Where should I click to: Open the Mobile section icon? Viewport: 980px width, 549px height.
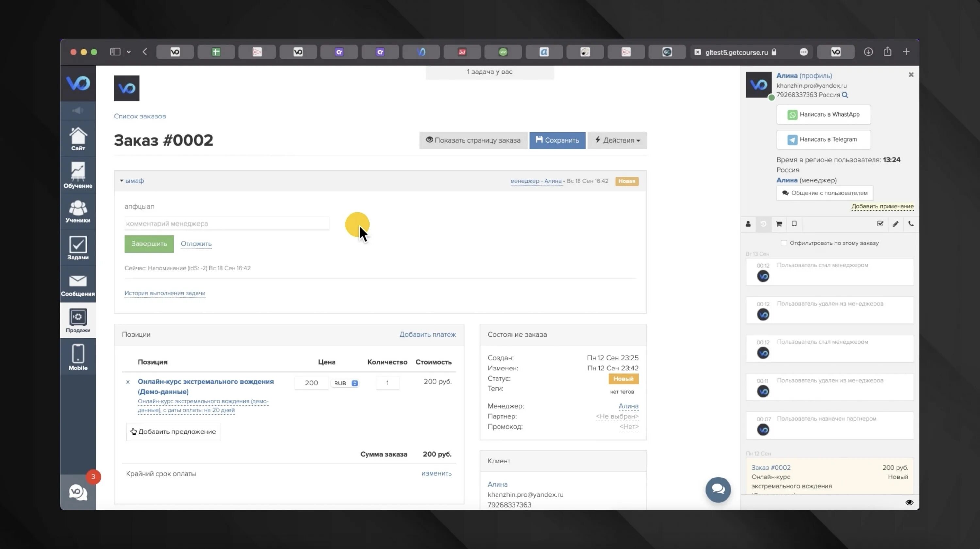point(78,357)
